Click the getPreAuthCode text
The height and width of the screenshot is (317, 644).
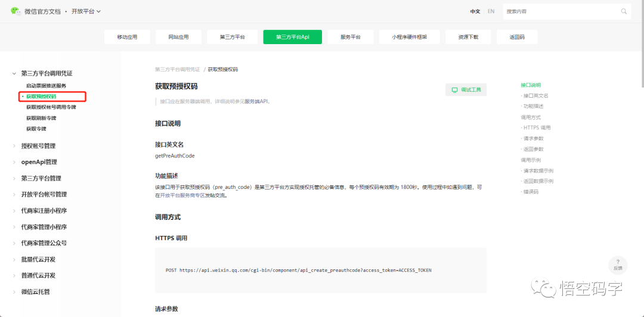coord(175,156)
